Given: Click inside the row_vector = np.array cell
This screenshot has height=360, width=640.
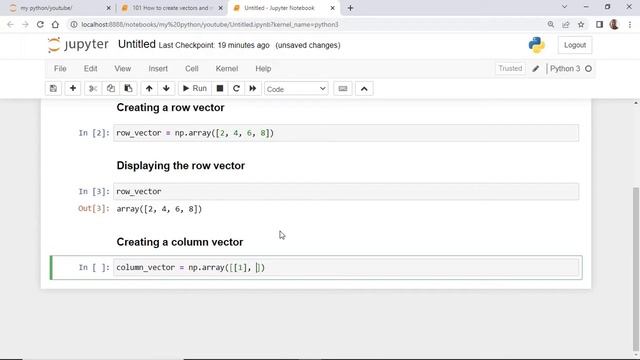Looking at the screenshot, I should click(346, 133).
